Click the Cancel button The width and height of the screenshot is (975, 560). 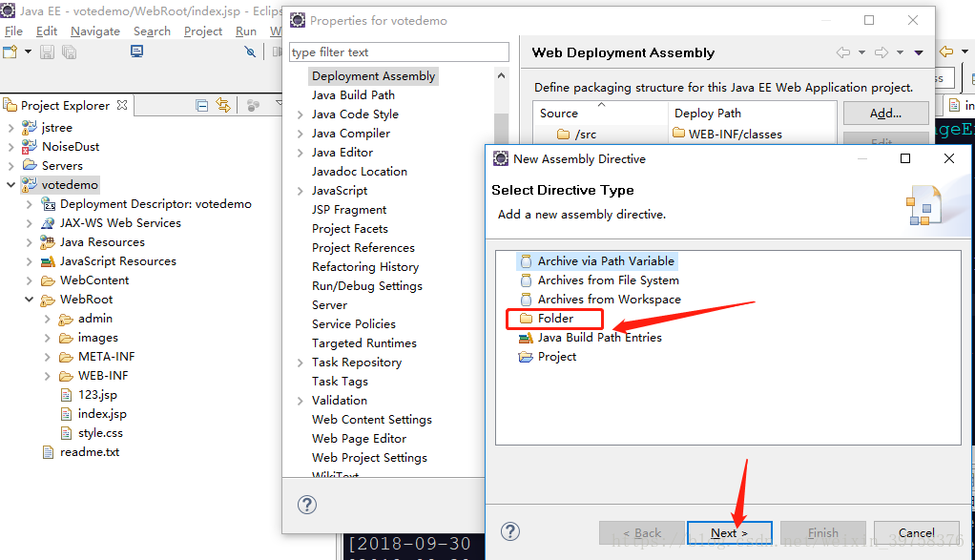[916, 532]
